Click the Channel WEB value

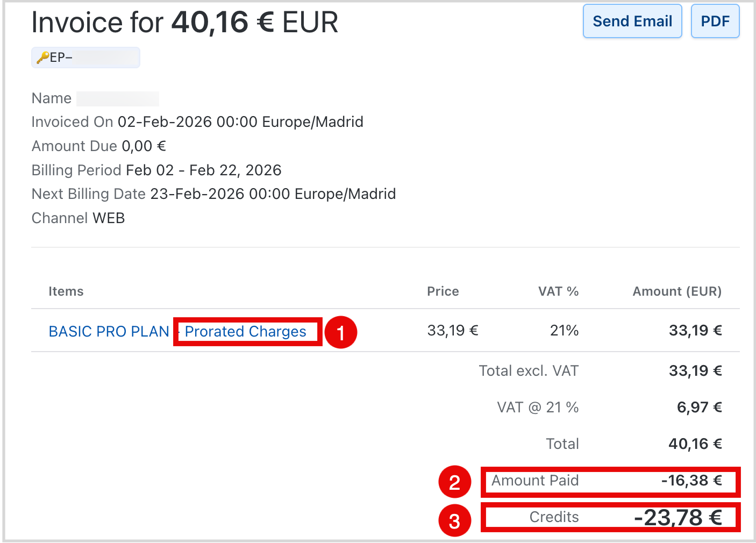[x=109, y=218]
